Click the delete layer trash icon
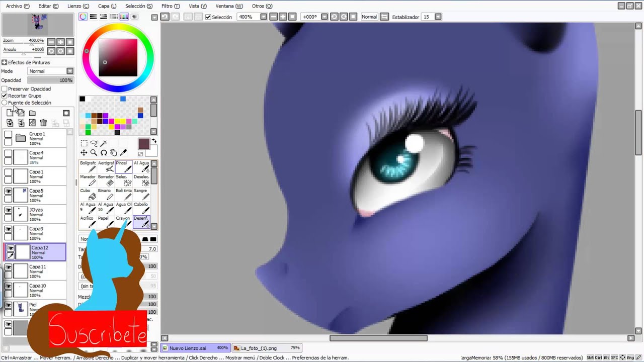The height and width of the screenshot is (362, 644). [x=43, y=123]
